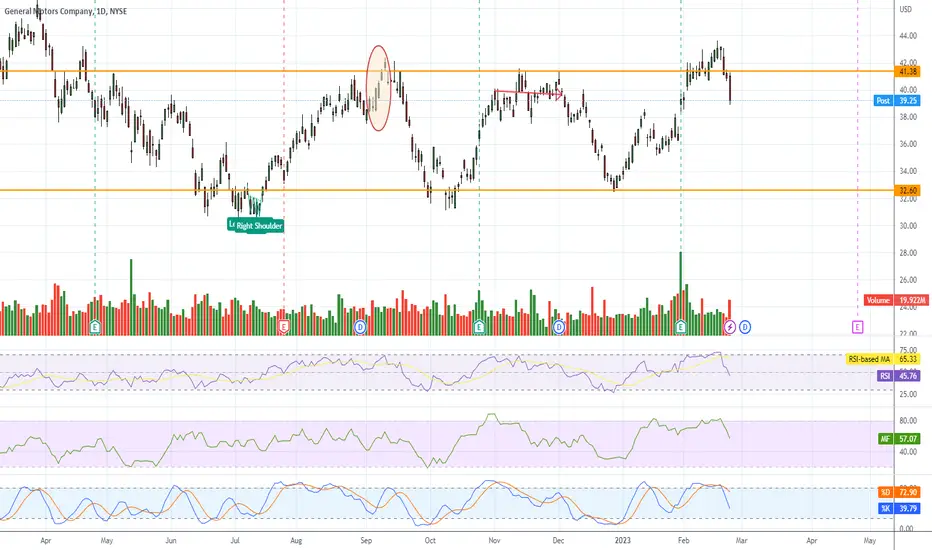Click the 2023 label on time axis

(622, 540)
